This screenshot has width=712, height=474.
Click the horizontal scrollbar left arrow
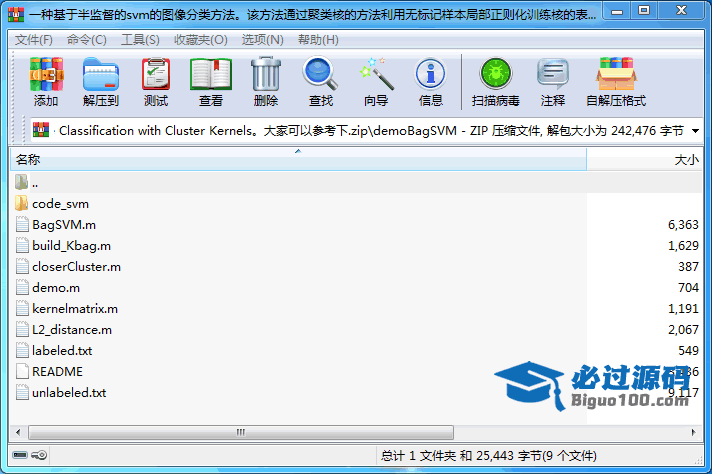[x=18, y=432]
